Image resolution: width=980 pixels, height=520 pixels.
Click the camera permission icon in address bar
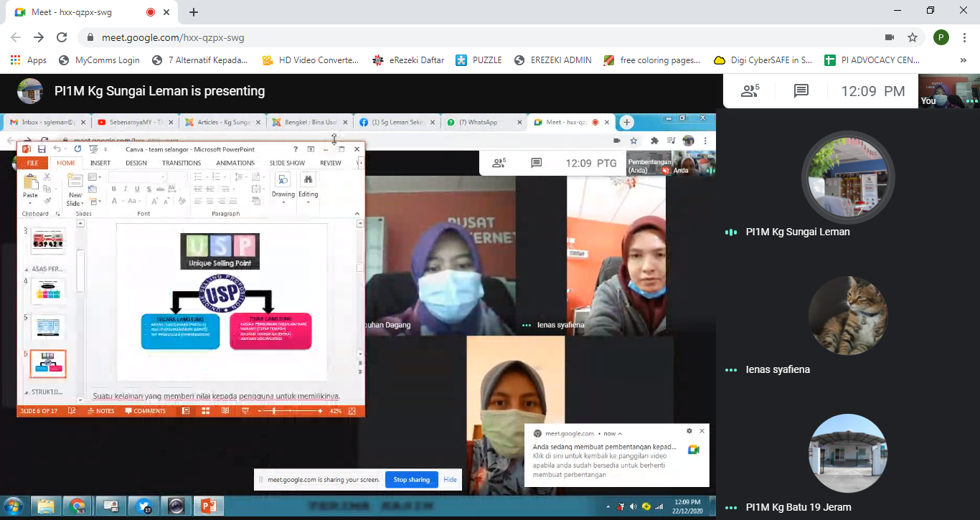pos(890,37)
